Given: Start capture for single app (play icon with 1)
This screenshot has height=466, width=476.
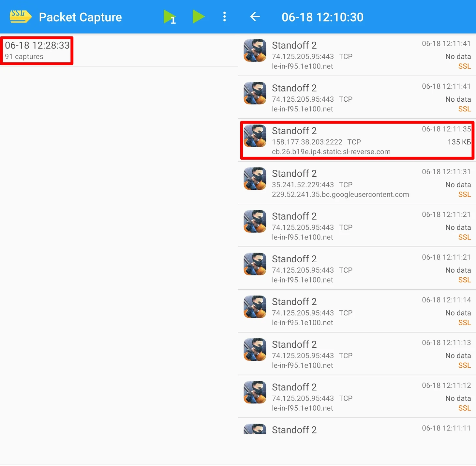Looking at the screenshot, I should tap(170, 17).
